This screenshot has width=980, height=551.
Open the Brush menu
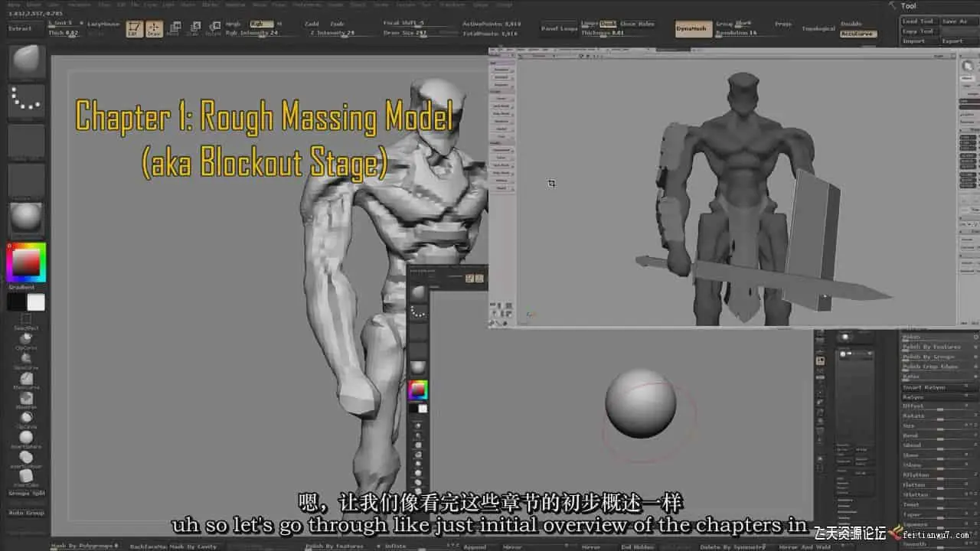click(34, 5)
